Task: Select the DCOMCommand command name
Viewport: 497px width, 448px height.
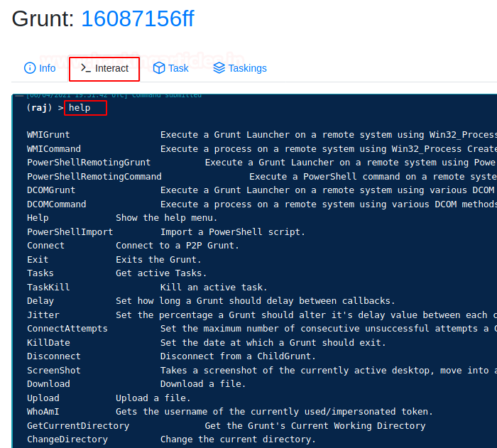Action: coord(56,204)
